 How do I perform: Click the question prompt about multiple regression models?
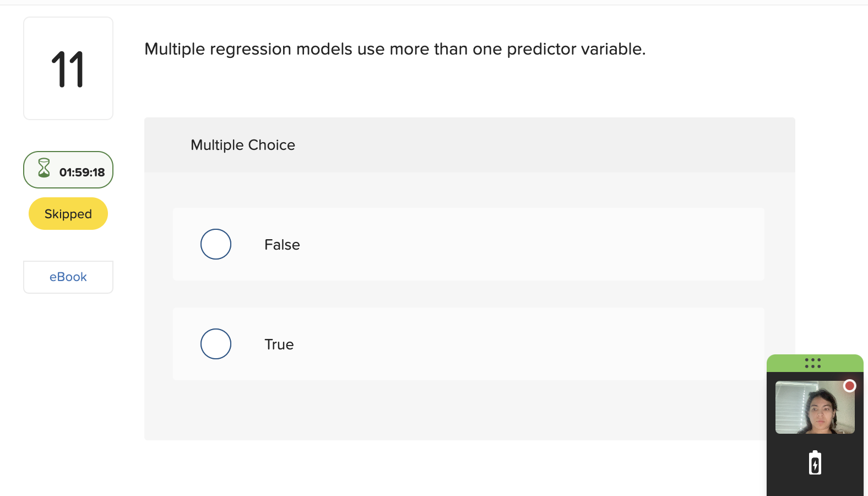coord(394,49)
